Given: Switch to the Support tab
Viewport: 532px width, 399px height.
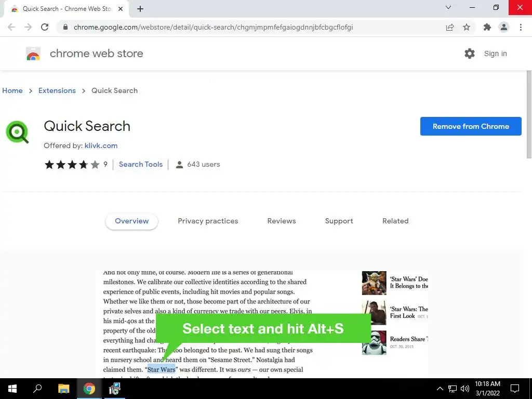Looking at the screenshot, I should (x=339, y=221).
